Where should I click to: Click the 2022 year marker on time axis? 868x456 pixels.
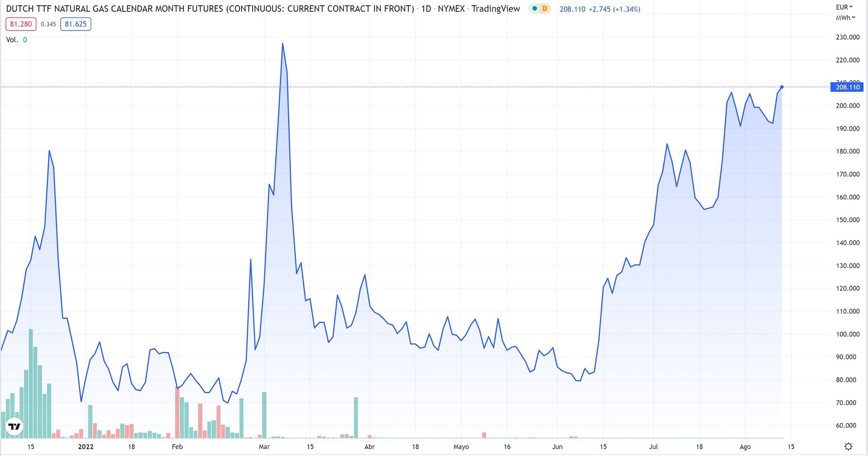tap(86, 446)
